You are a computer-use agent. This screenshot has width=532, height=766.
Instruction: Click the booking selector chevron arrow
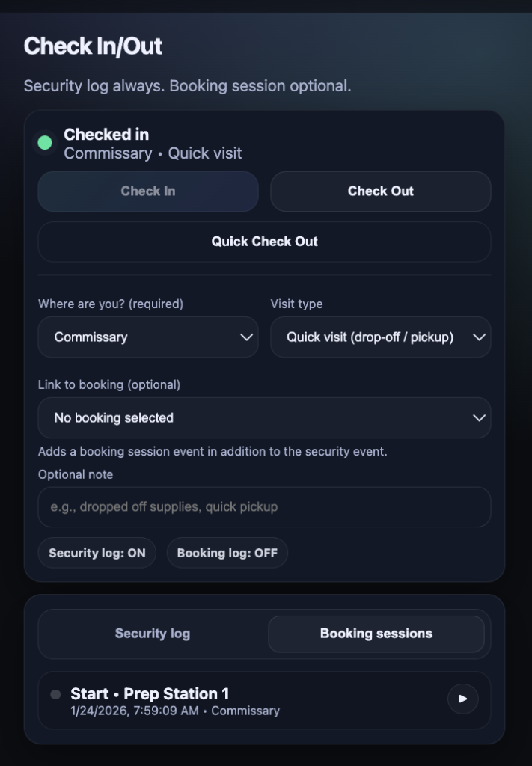(480, 418)
